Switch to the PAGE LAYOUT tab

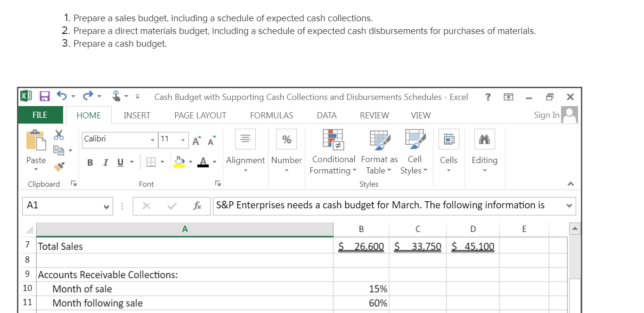(200, 115)
